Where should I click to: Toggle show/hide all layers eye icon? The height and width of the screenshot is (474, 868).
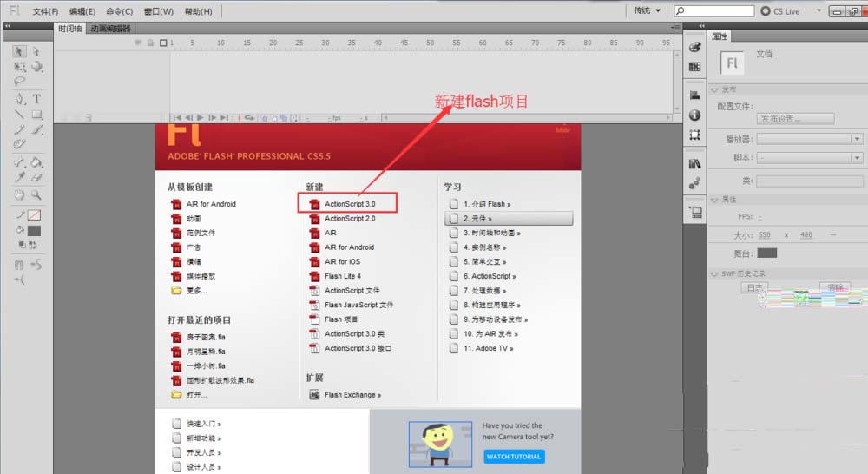pos(138,43)
